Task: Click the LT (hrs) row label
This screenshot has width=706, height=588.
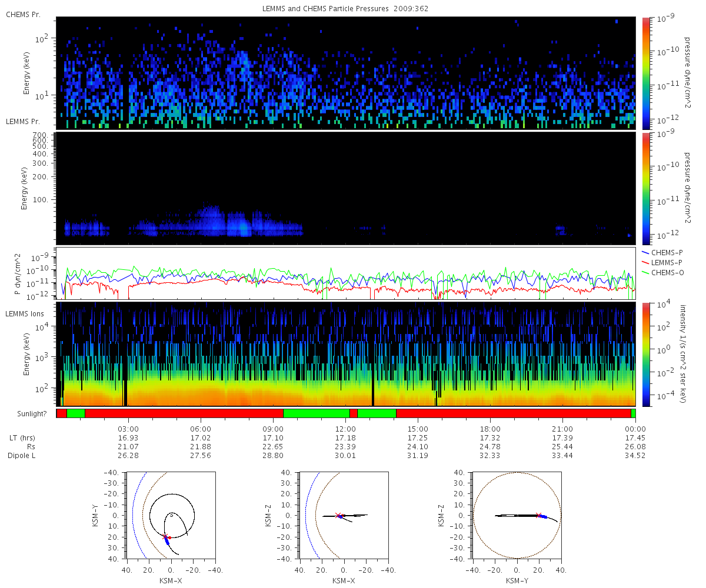Action: pyautogui.click(x=22, y=438)
